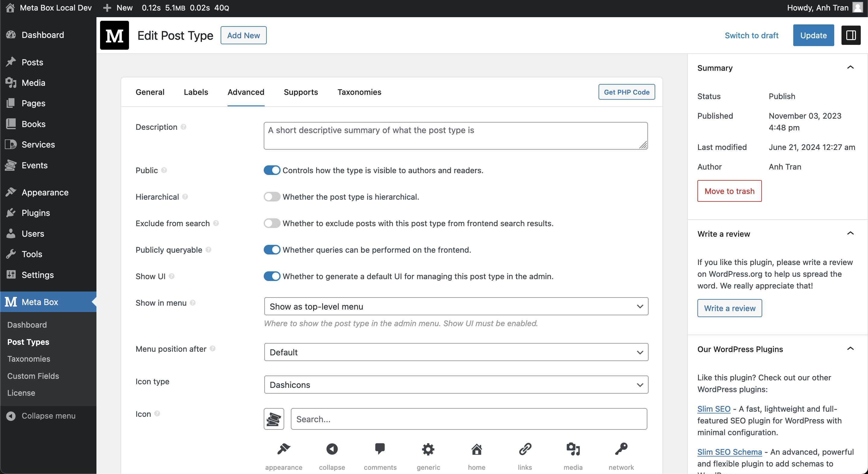Screen dimensions: 868x474
Task: Select the generic gear dashicon
Action: tap(428, 449)
